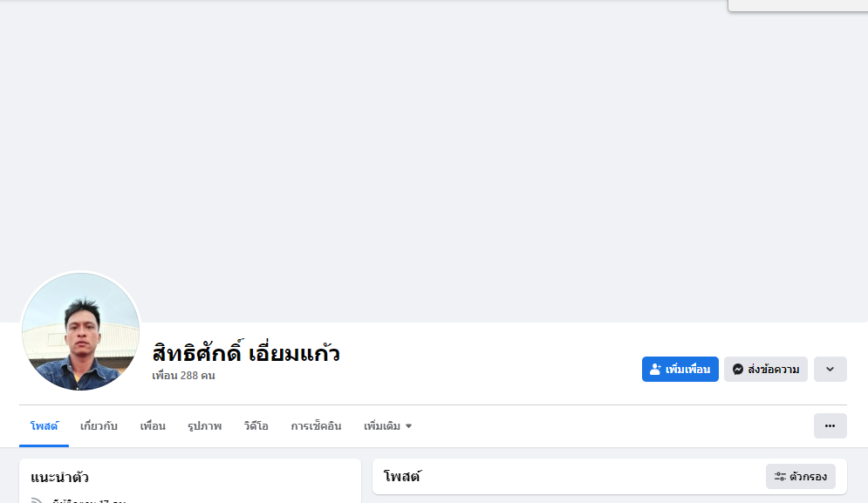Click the add-friend person icon
Screen dimensions: 868x503
(656, 370)
